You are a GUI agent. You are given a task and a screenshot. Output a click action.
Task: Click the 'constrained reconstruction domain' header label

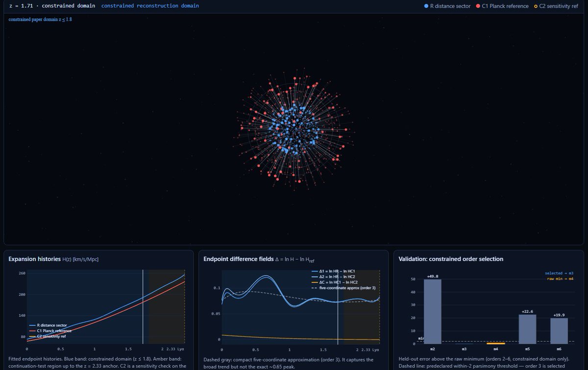pos(150,6)
